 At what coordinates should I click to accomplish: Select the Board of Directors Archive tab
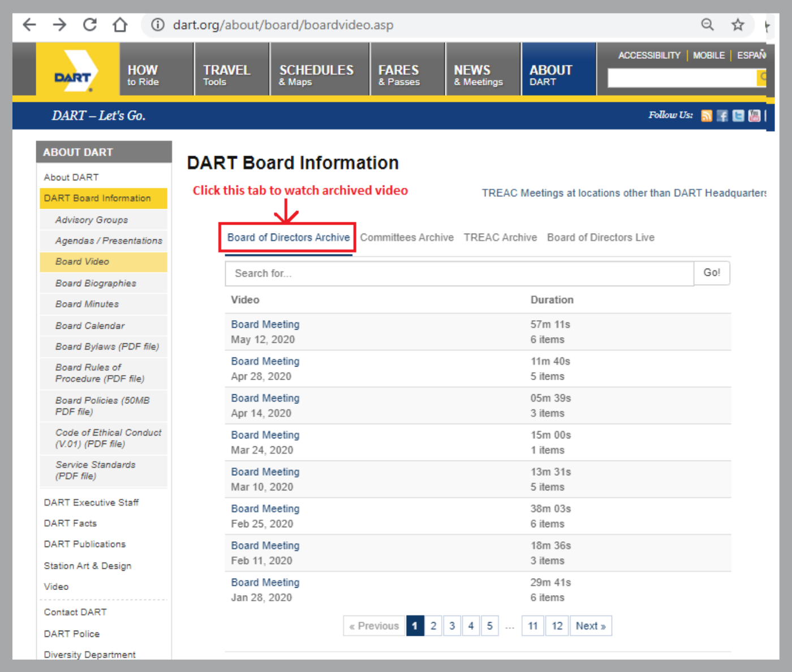pos(289,238)
